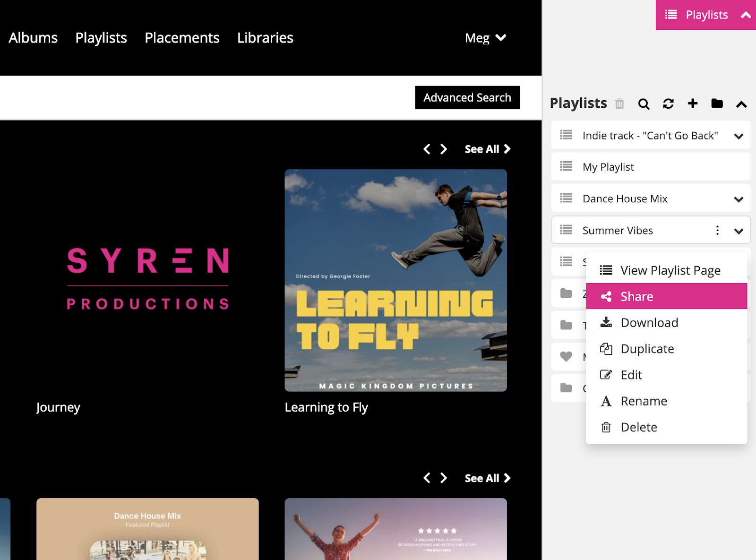Click the list icon beside Dance House Mix

click(566, 198)
